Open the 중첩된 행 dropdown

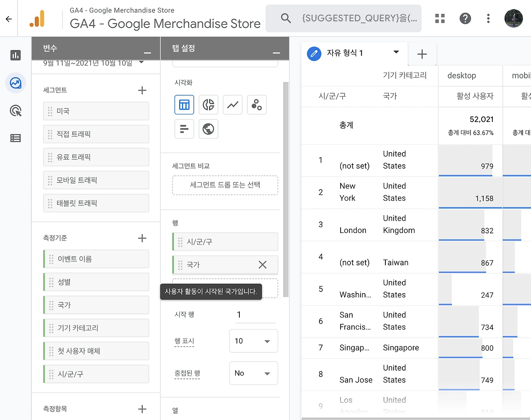[253, 373]
